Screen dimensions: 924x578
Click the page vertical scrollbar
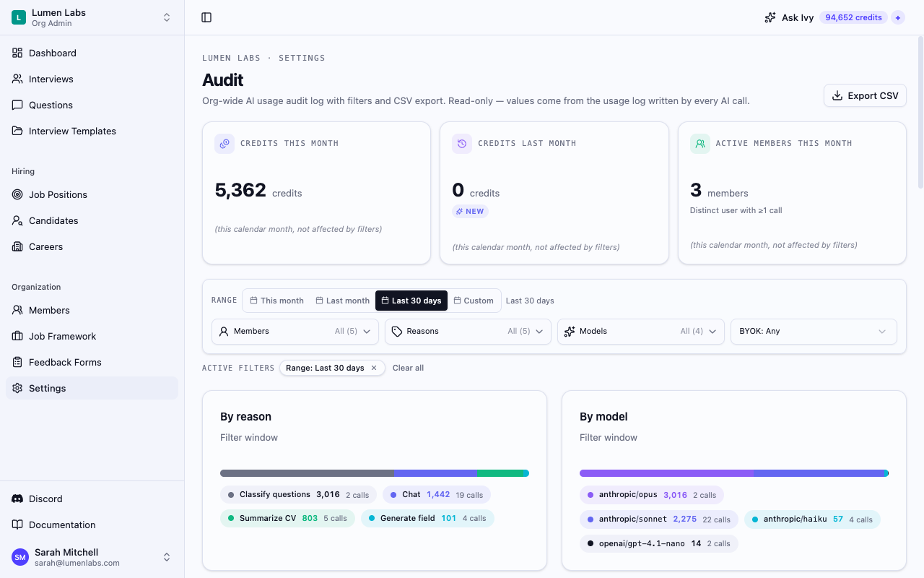(x=920, y=112)
